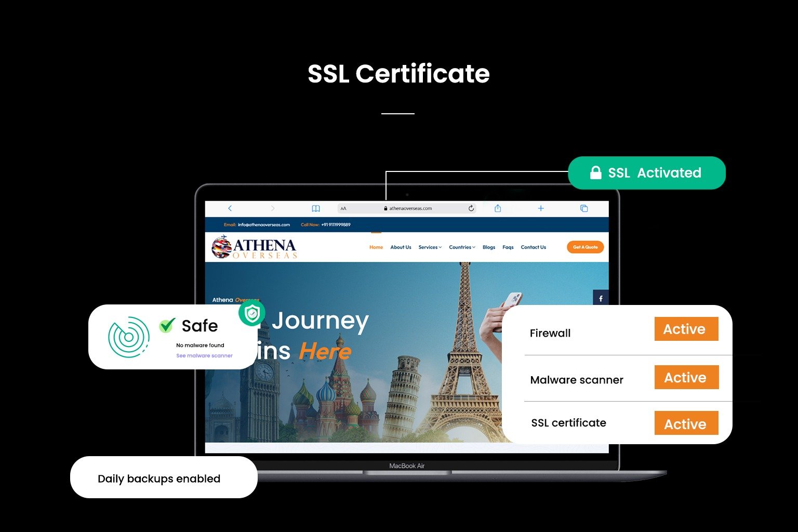Image resolution: width=798 pixels, height=532 pixels.
Task: Expand the Services dropdown menu
Action: click(x=430, y=247)
